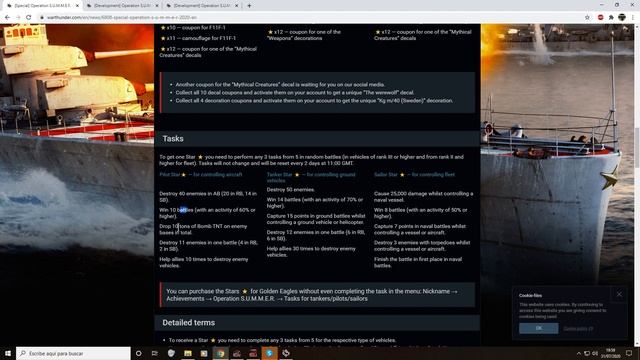Click 'Win 14 battles' tanker task
640x360 pixels.
tap(315, 203)
